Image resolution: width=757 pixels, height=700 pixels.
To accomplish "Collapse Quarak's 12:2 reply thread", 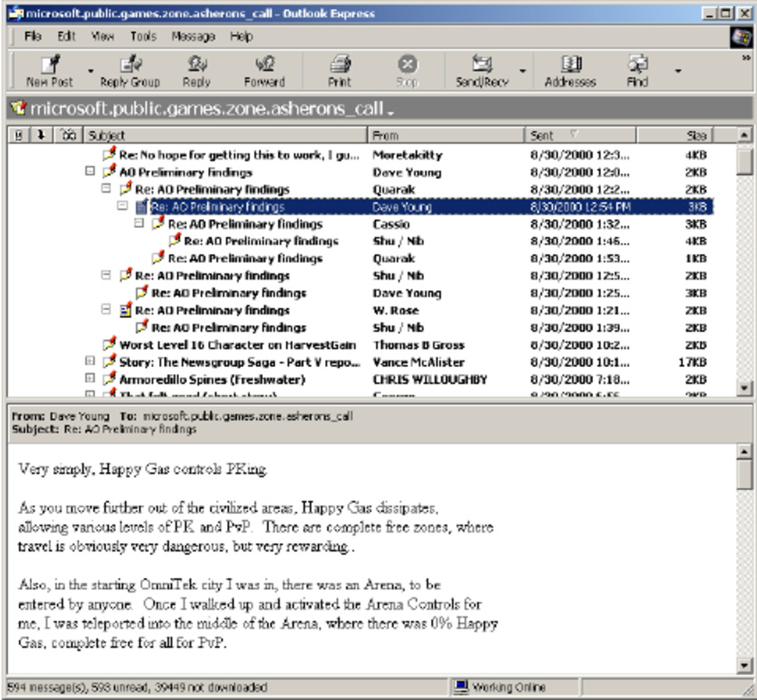I will pyautogui.click(x=106, y=188).
